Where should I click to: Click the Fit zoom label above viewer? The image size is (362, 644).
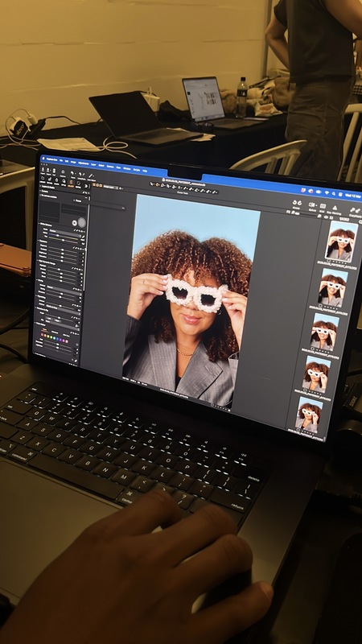tap(288, 212)
